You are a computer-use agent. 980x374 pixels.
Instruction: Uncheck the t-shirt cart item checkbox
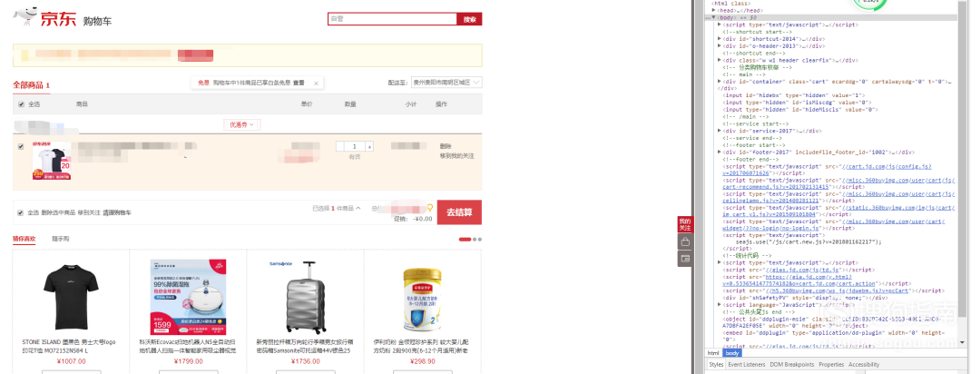(x=21, y=146)
